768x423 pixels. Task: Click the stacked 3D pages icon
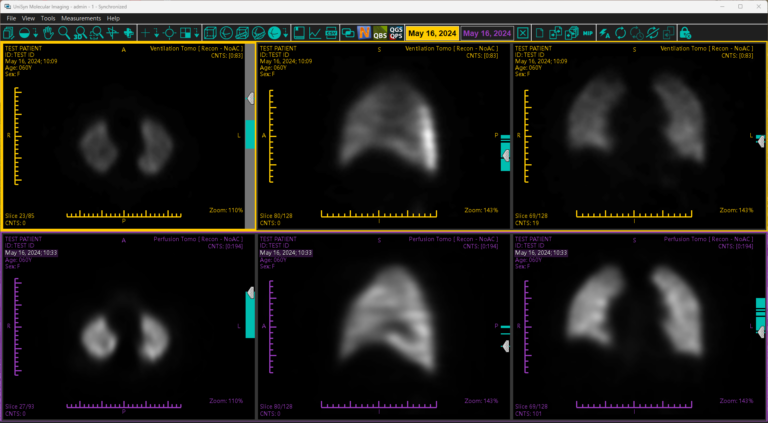point(572,33)
